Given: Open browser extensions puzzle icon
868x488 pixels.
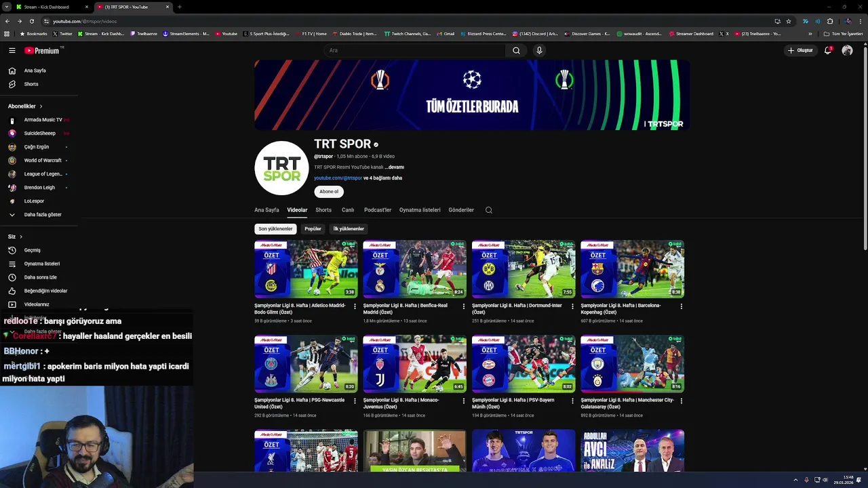Looking at the screenshot, I should (x=830, y=21).
